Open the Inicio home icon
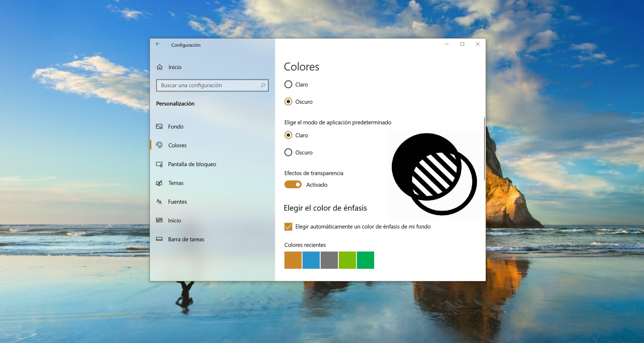The width and height of the screenshot is (644, 343). click(x=159, y=67)
